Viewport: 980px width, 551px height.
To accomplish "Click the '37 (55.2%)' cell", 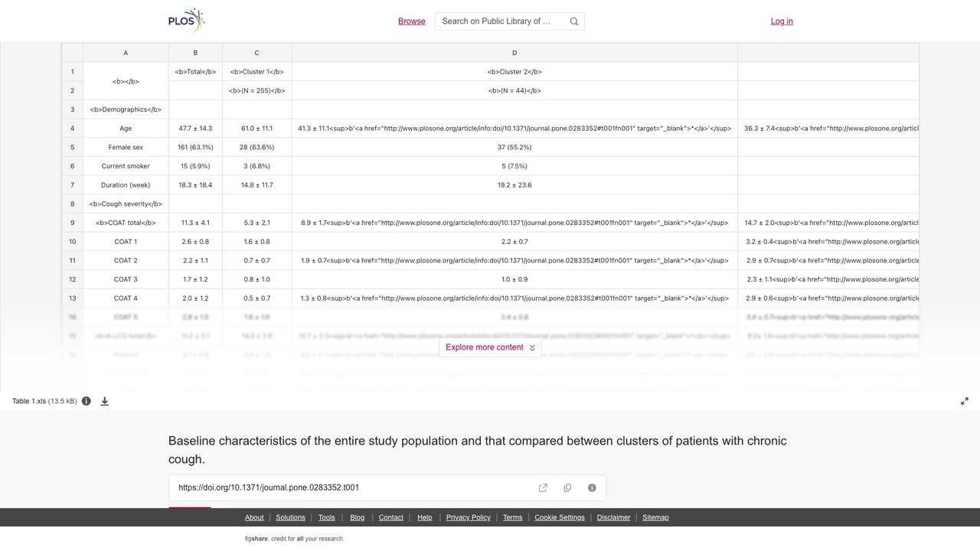I will coord(514,147).
